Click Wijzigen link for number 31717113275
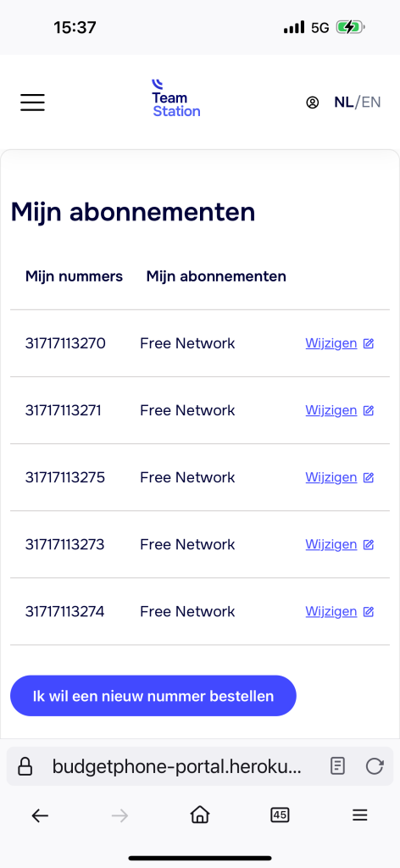This screenshot has width=400, height=868. coord(331,477)
